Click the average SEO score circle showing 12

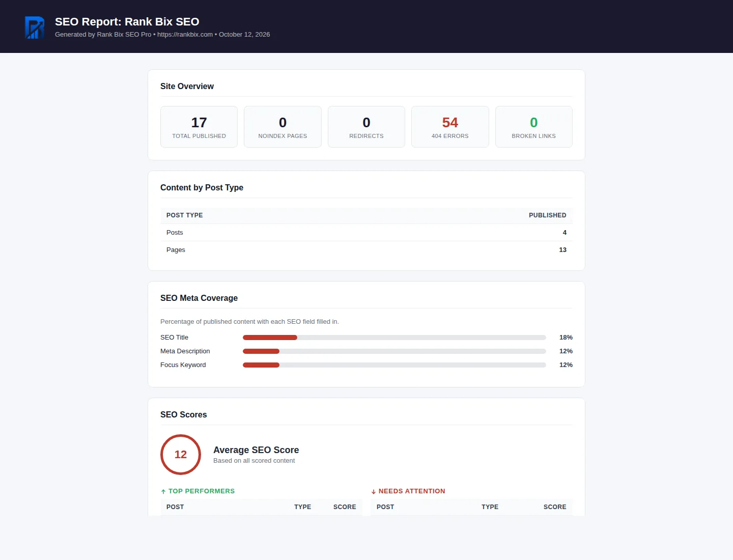coord(181,455)
